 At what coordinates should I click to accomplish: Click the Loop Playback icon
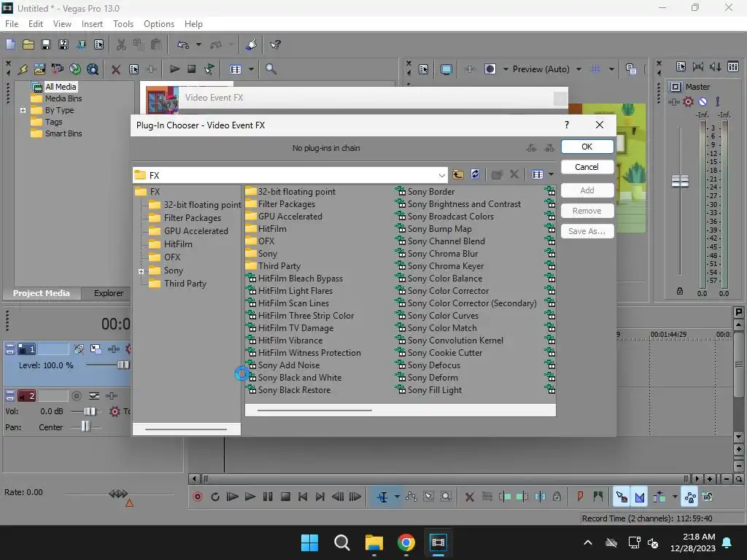click(x=215, y=497)
